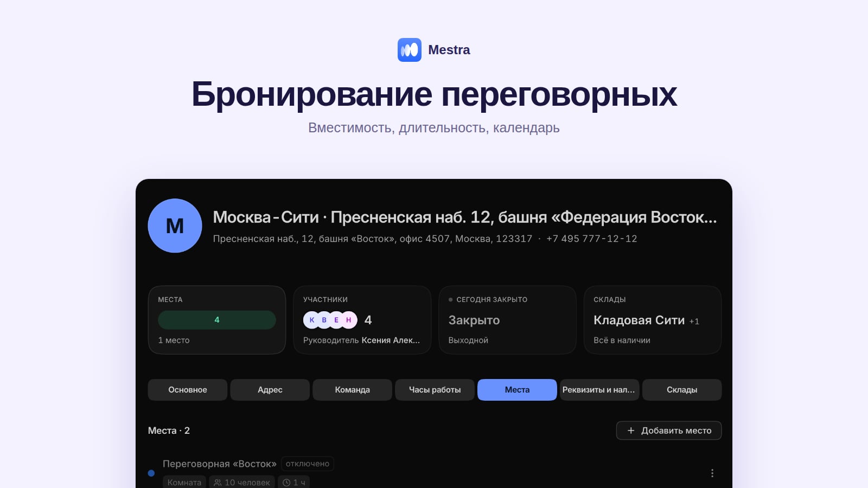
Task: Open the Места summary card
Action: pyautogui.click(x=217, y=320)
